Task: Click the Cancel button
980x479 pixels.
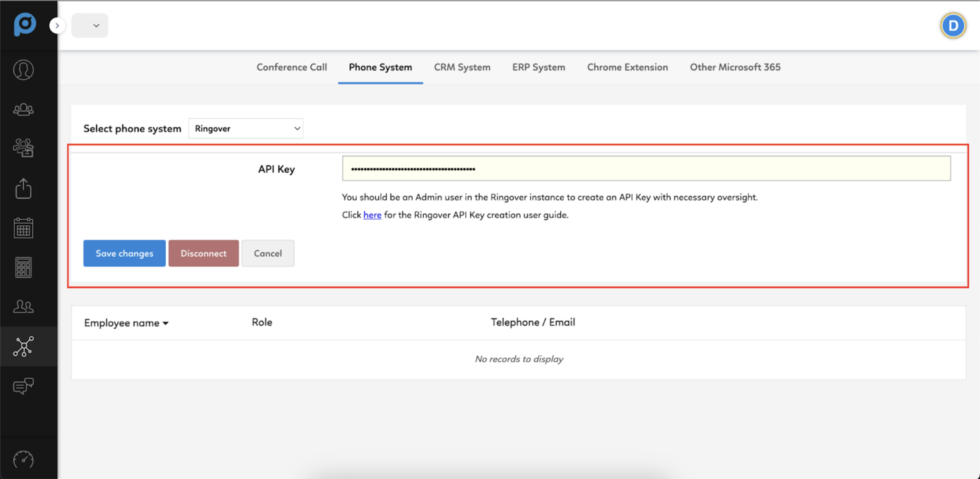Action: click(x=268, y=253)
